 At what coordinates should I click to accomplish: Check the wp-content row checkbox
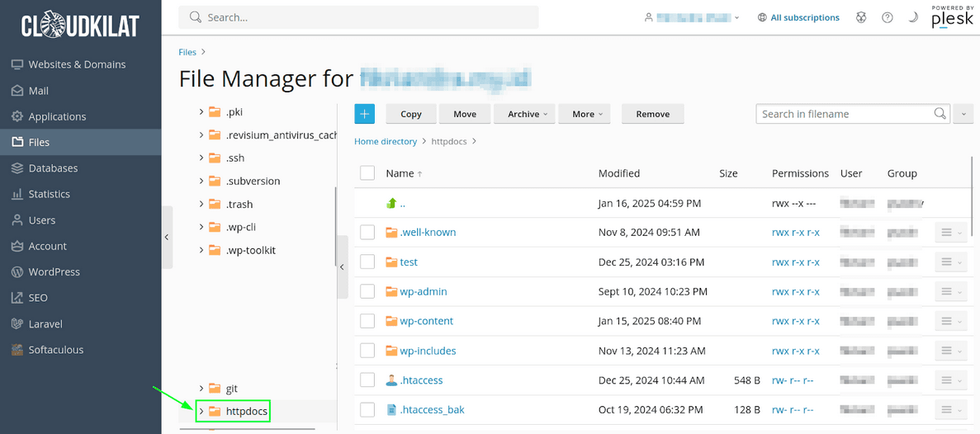[367, 321]
